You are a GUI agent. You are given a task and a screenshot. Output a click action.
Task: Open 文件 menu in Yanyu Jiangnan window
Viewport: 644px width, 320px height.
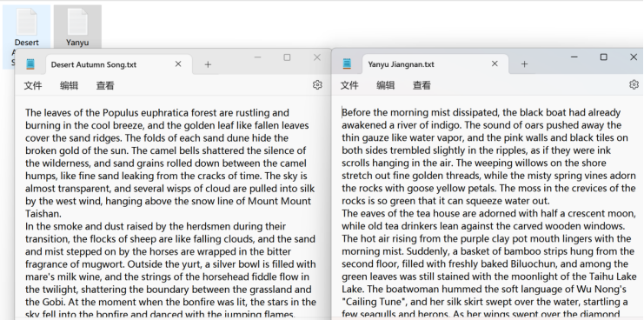pyautogui.click(x=349, y=85)
